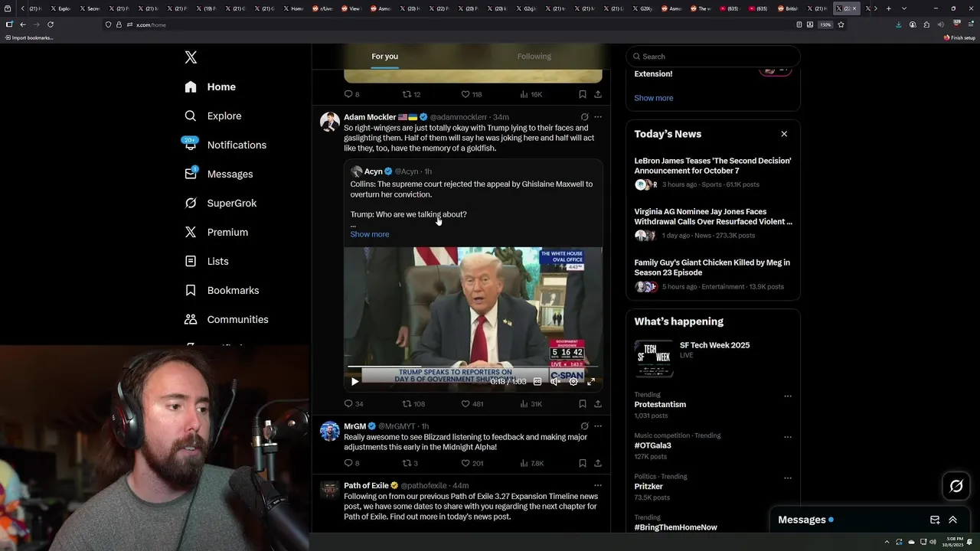Open video playback settings gear
This screenshot has height=551, width=980.
coord(573,381)
